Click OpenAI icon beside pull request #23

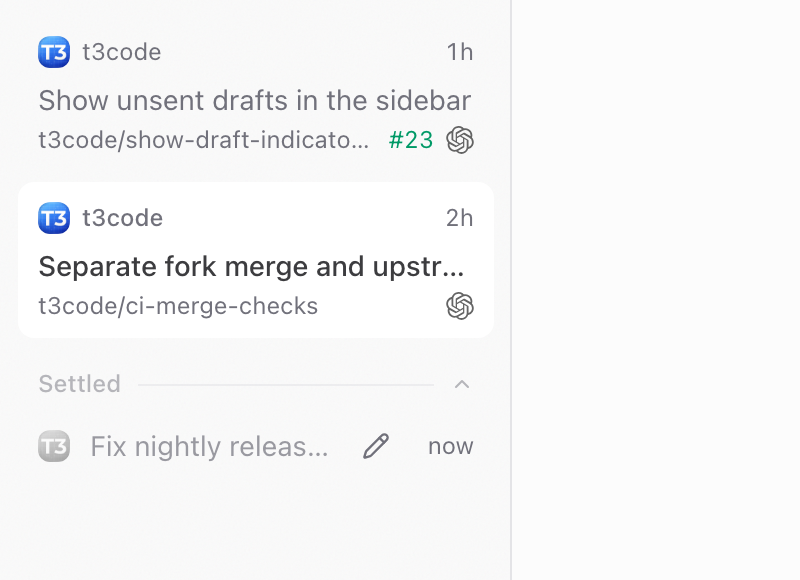(x=460, y=140)
